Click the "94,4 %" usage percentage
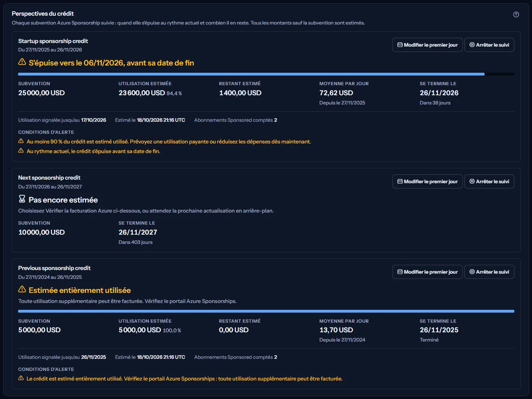 coord(174,94)
